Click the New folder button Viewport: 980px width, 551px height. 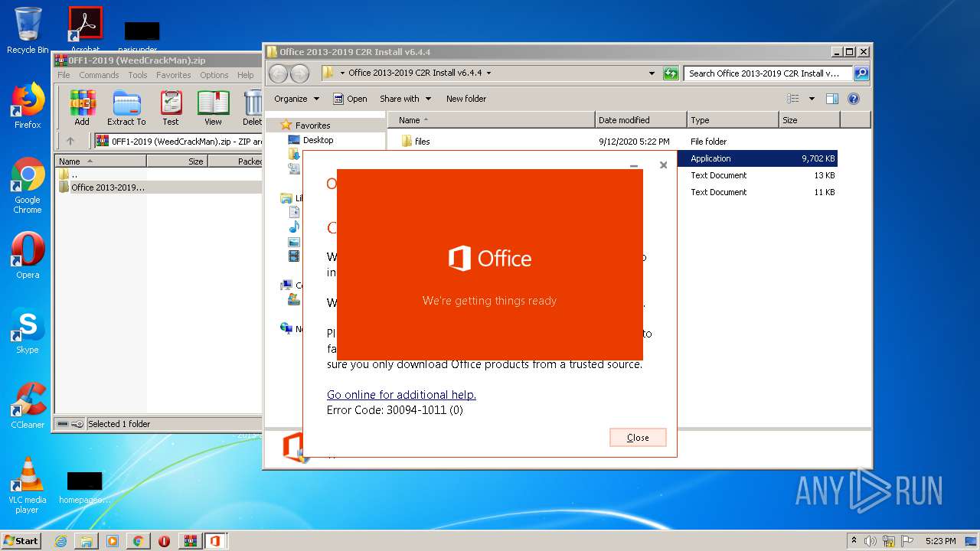tap(466, 99)
